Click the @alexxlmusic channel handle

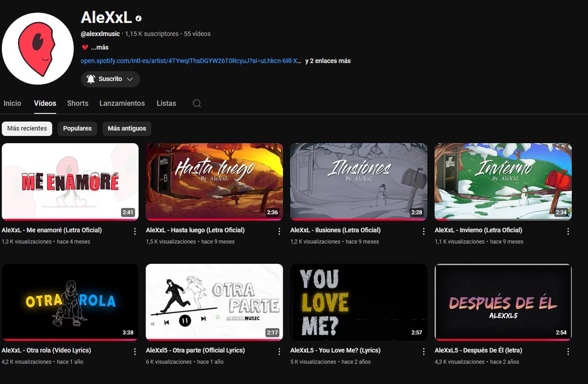pyautogui.click(x=100, y=34)
